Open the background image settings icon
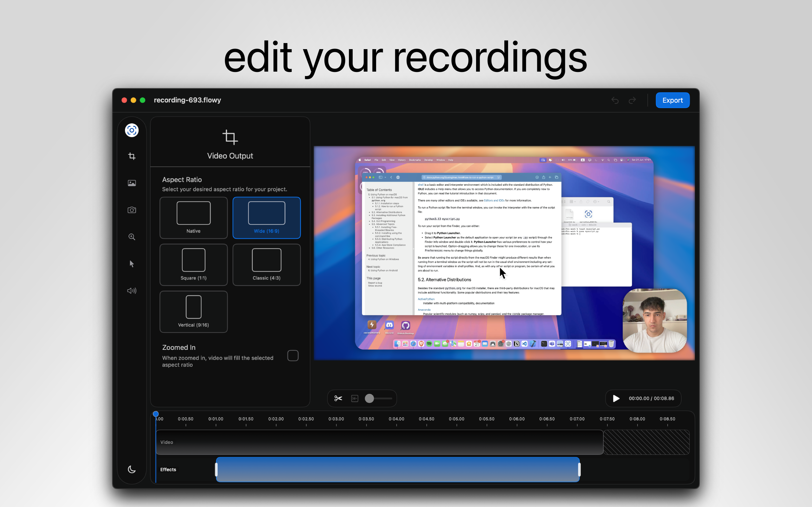Image resolution: width=812 pixels, height=507 pixels. [x=132, y=183]
